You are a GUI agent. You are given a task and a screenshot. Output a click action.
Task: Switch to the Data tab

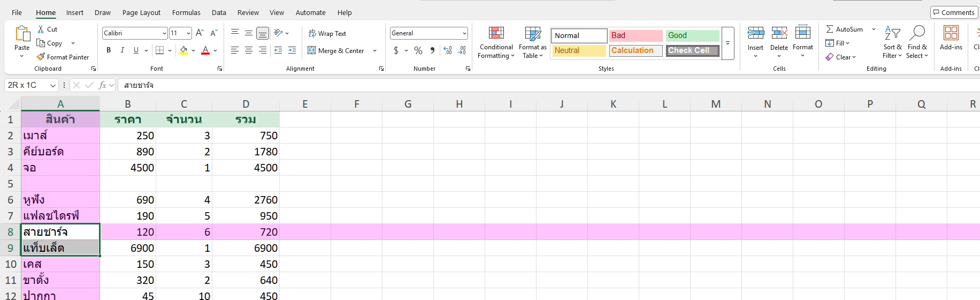219,12
